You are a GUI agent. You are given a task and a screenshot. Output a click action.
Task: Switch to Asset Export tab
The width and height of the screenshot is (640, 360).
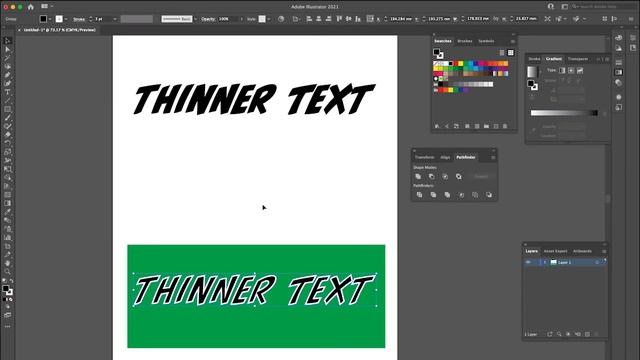556,251
